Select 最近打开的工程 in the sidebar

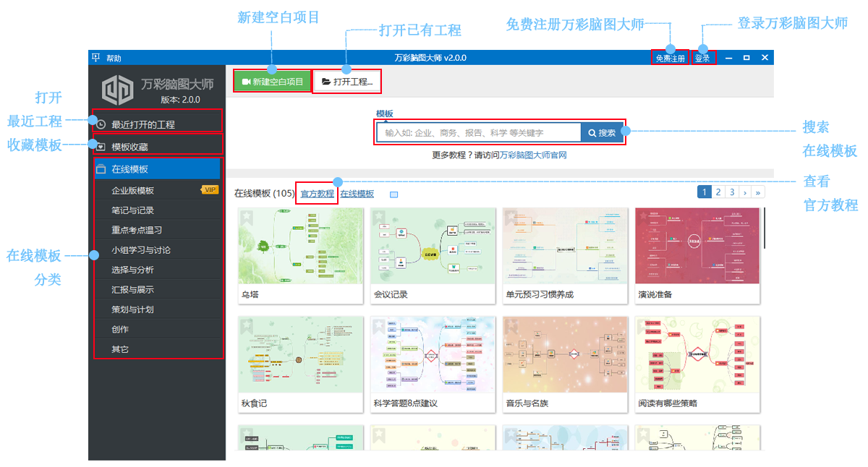(143, 124)
